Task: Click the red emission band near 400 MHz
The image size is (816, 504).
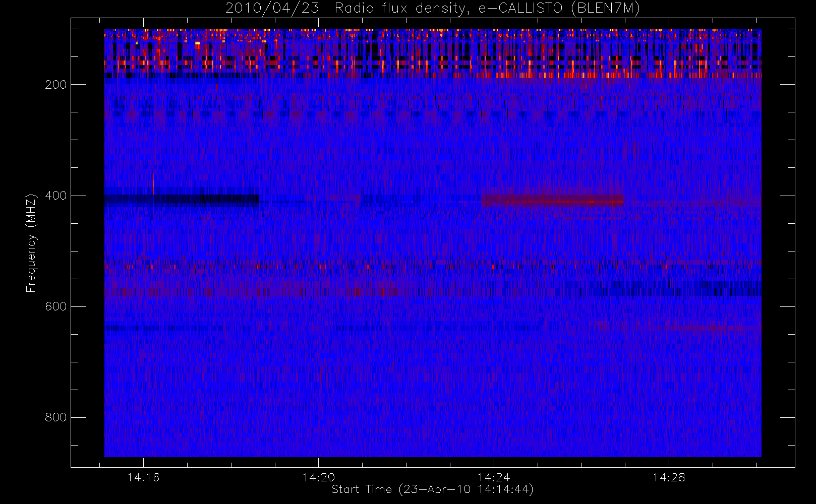Action: [552, 201]
